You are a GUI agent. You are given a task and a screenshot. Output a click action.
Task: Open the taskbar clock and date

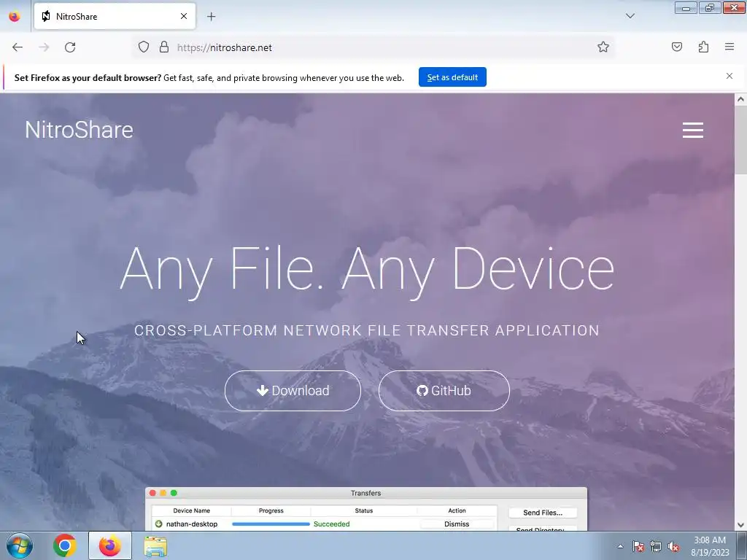pyautogui.click(x=710, y=546)
